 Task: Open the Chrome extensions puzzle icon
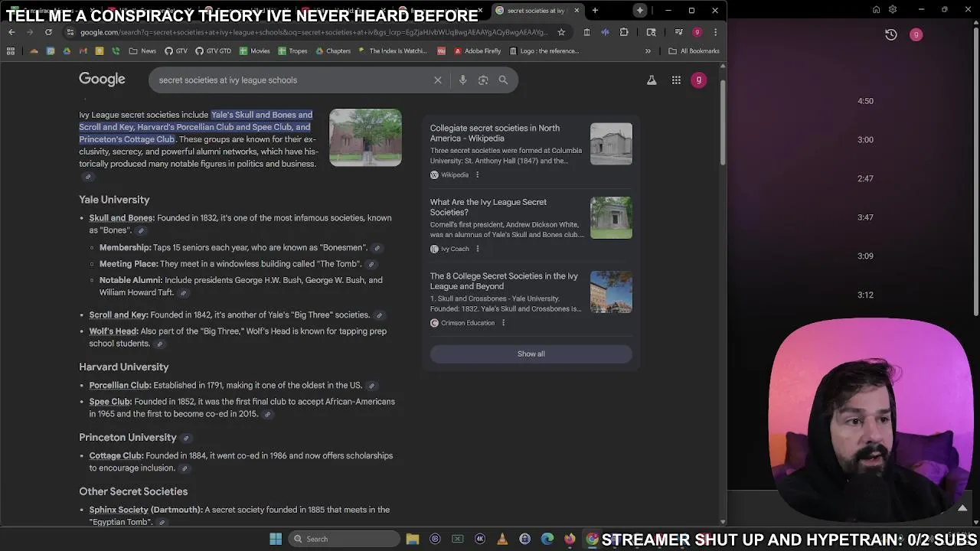(x=624, y=32)
